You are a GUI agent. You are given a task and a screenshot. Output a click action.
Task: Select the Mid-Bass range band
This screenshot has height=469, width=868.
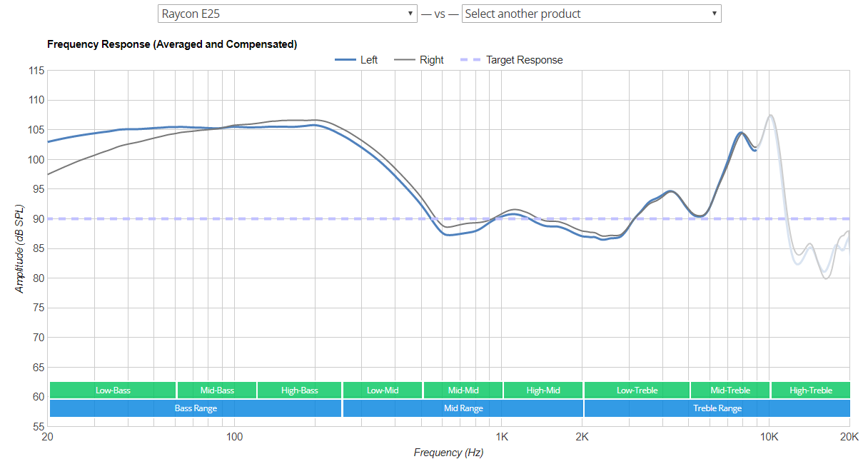[x=217, y=390]
